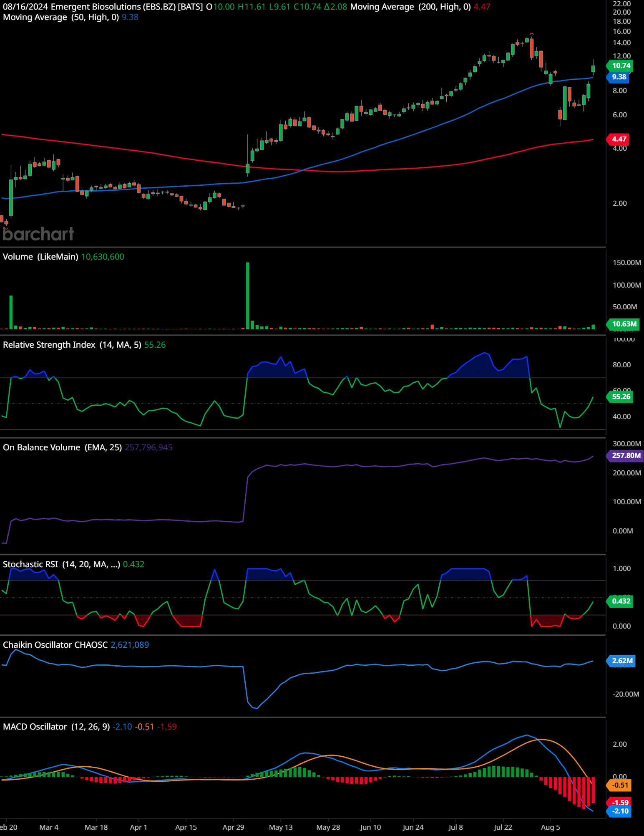Click the Jun 24 date on the time axis
Viewport: 644px width, 836px height.
(413, 827)
